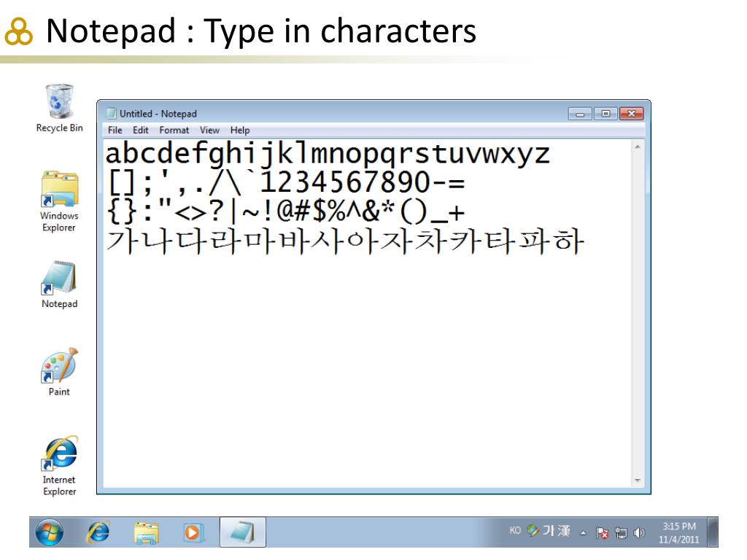Viewport: 747px width, 560px height.
Task: Open the Edit menu in Notepad
Action: coord(141,130)
